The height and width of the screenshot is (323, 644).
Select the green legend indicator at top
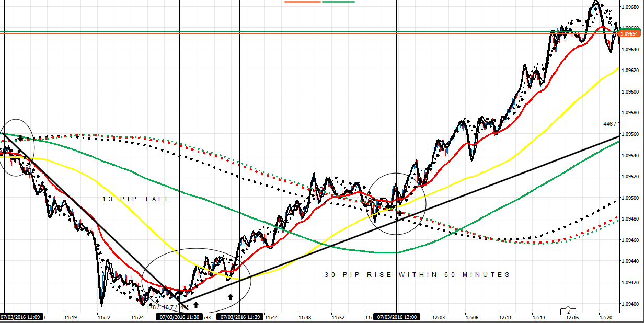[x=340, y=3]
